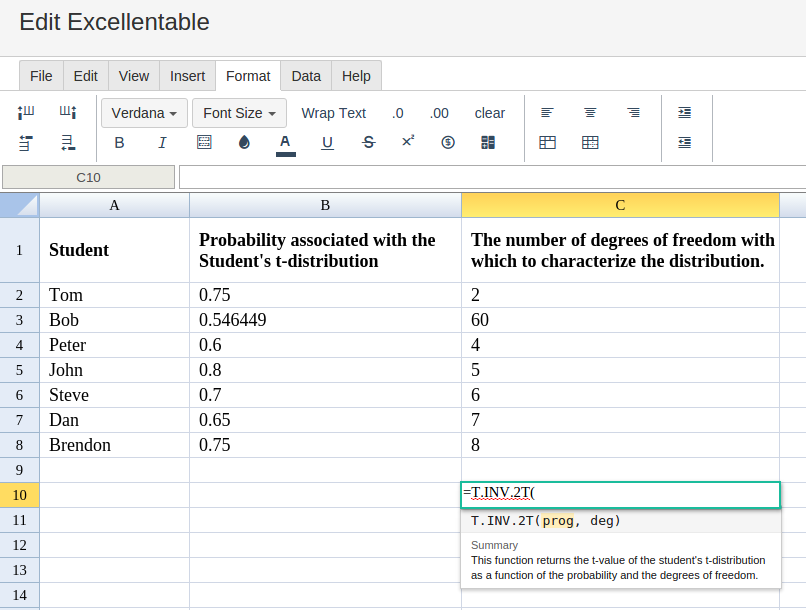This screenshot has height=610, width=806.
Task: Click the clear formatting button
Action: pyautogui.click(x=490, y=113)
